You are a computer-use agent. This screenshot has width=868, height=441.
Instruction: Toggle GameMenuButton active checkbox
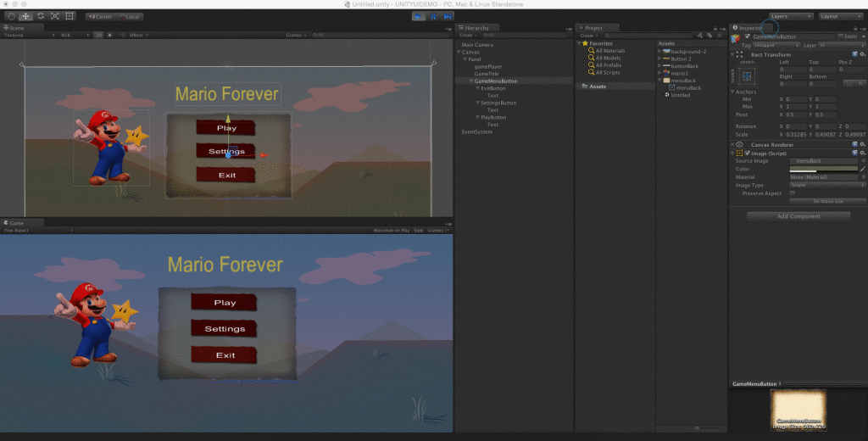click(748, 36)
